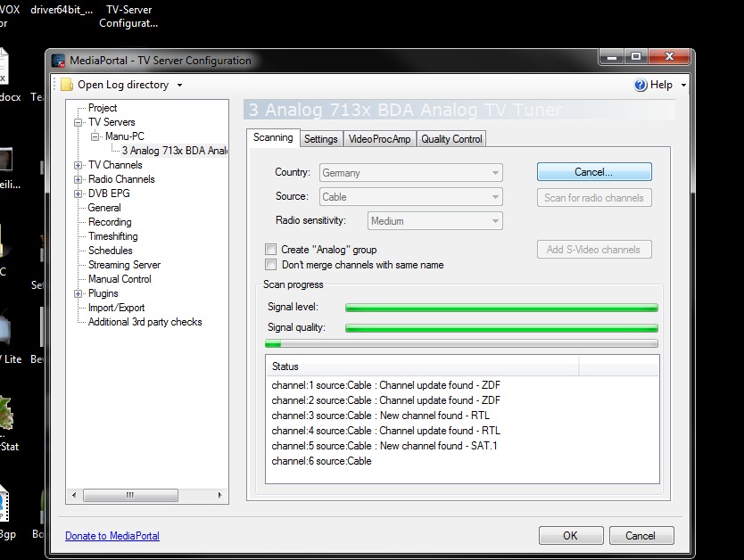This screenshot has width=744, height=560.
Task: Follow the Donate to MediaPortal link
Action: click(x=112, y=536)
